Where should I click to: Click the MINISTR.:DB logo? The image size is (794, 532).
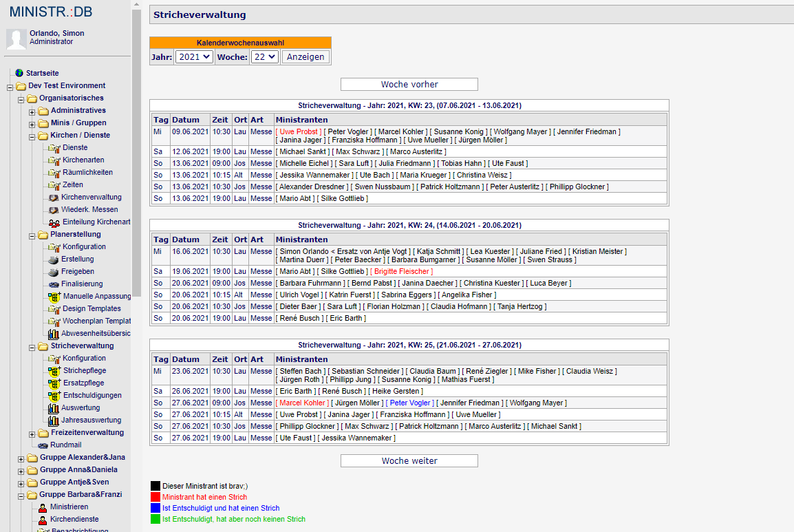(51, 12)
